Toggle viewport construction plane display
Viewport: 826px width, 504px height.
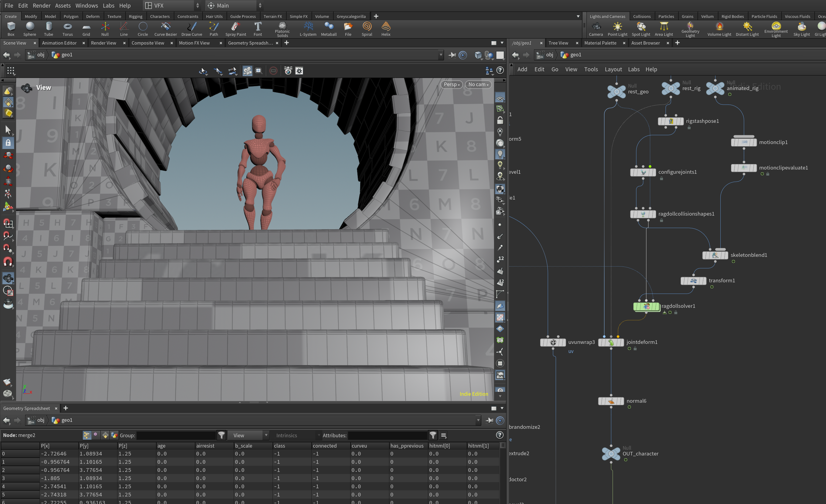tap(500, 99)
